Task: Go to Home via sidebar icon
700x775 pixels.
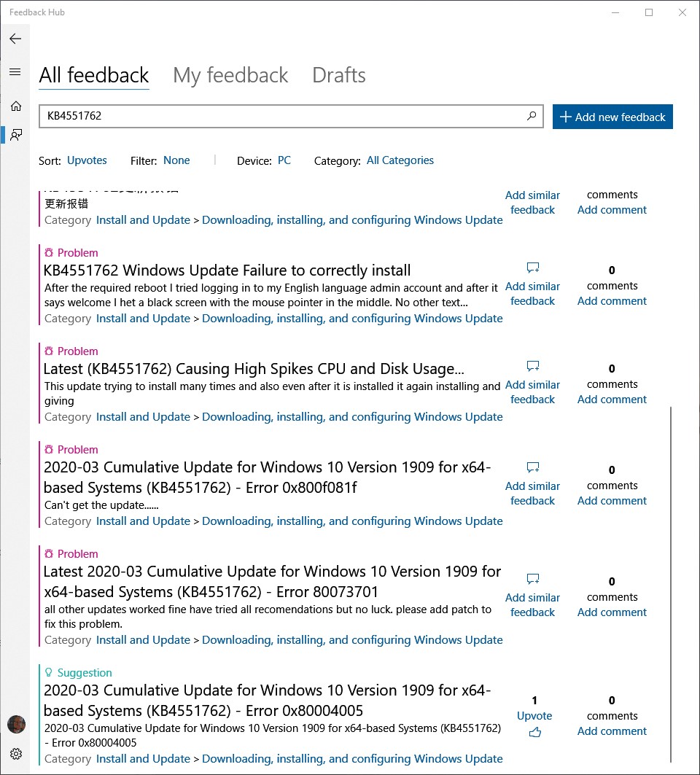Action: (15, 106)
